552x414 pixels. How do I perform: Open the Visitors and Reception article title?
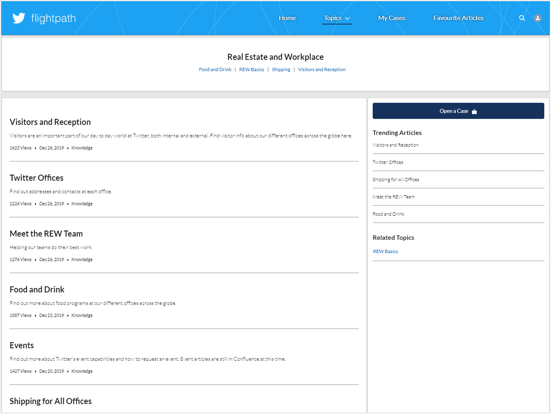click(x=50, y=122)
